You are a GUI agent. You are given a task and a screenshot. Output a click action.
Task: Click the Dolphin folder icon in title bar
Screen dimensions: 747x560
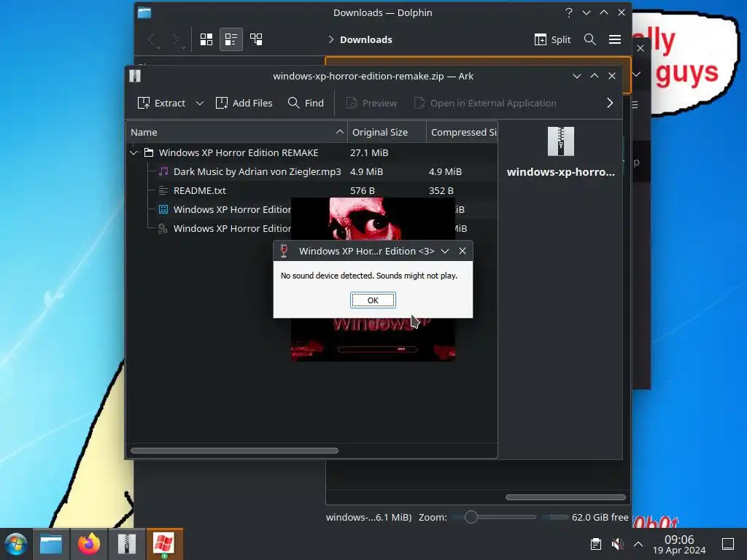click(x=144, y=13)
